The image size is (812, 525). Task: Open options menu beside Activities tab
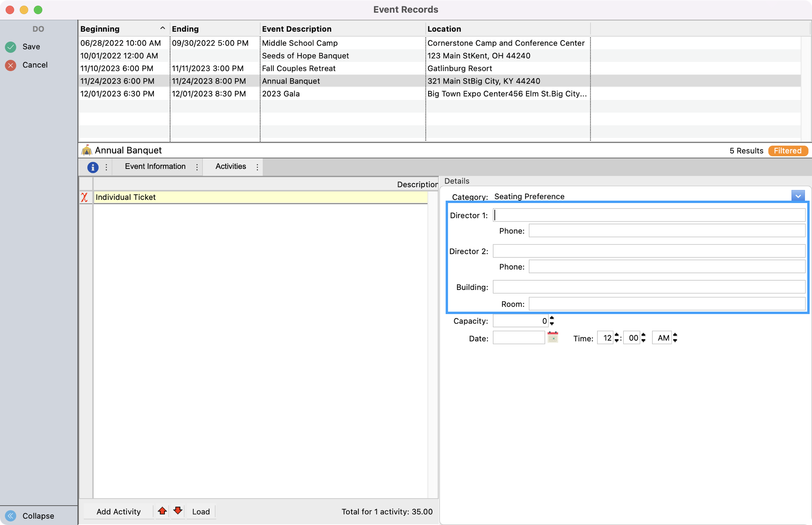pyautogui.click(x=257, y=167)
